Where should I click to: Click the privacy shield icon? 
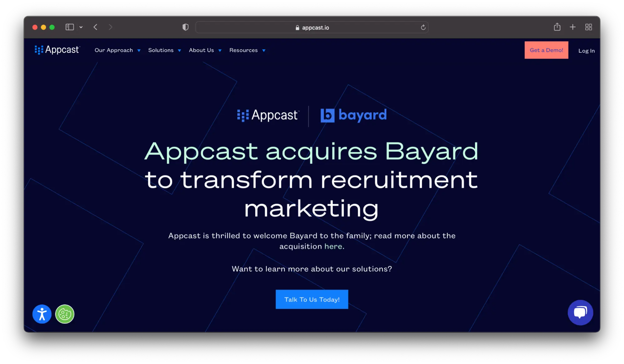[185, 27]
